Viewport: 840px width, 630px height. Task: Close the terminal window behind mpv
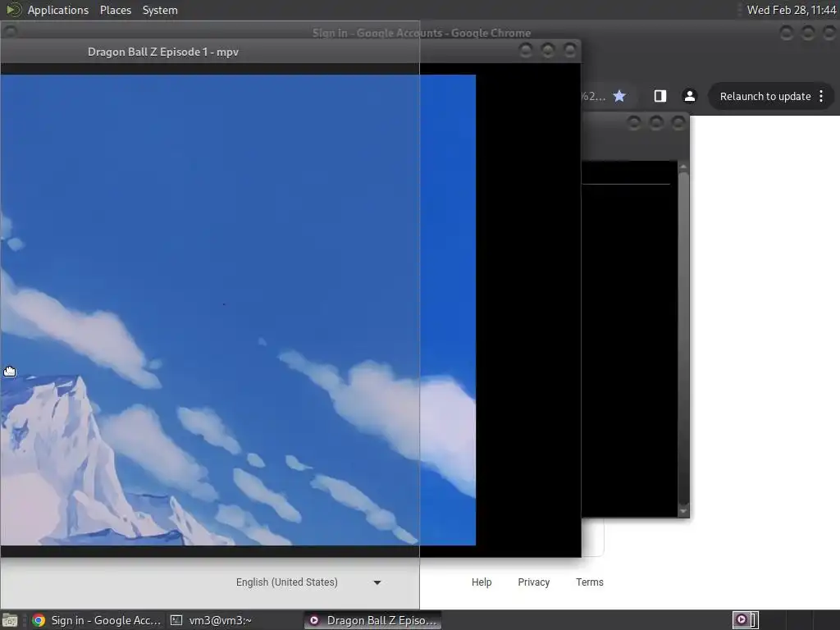click(678, 123)
